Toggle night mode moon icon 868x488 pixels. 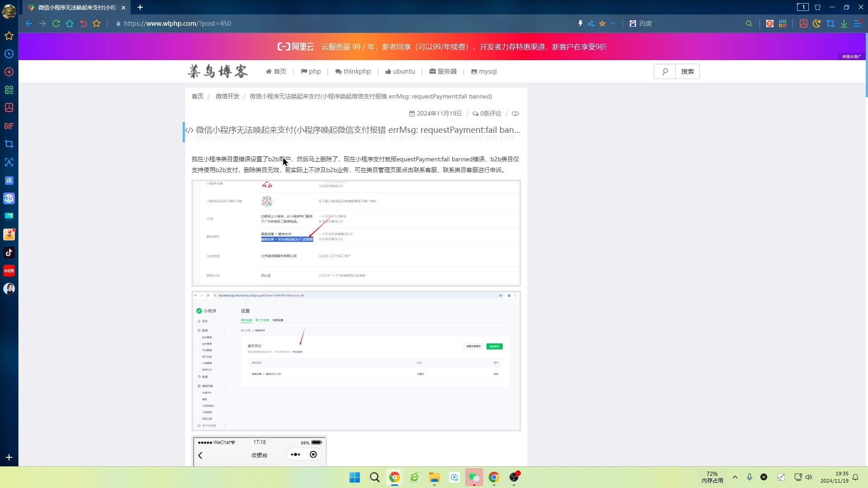[x=817, y=23]
